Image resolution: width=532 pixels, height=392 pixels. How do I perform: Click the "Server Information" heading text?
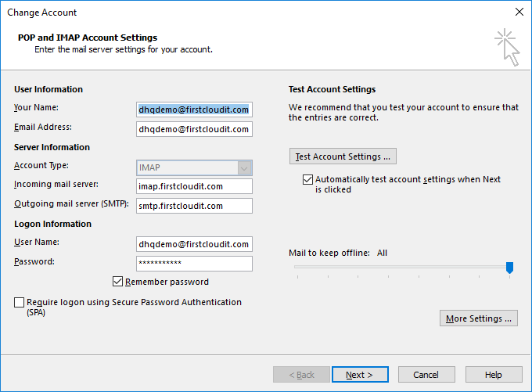(x=52, y=147)
